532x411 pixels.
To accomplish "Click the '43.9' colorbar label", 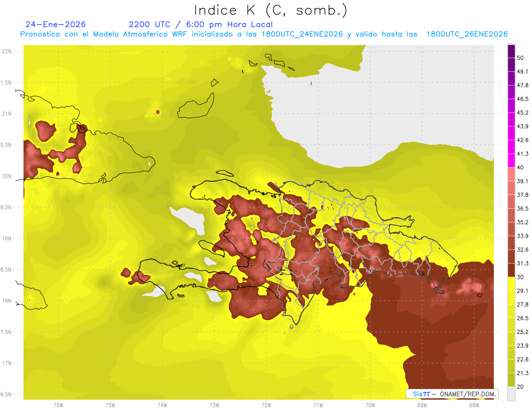I will (523, 126).
